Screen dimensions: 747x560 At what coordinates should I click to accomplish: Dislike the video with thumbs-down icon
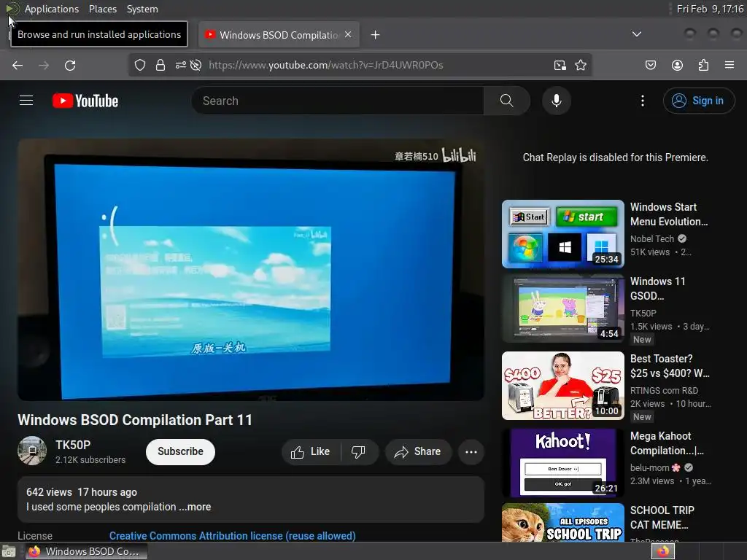tap(358, 452)
